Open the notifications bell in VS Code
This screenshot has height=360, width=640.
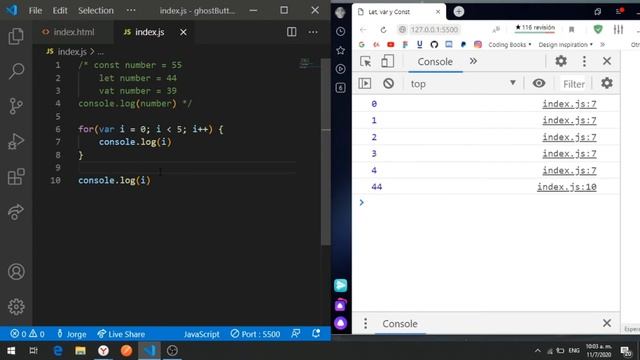tap(316, 334)
